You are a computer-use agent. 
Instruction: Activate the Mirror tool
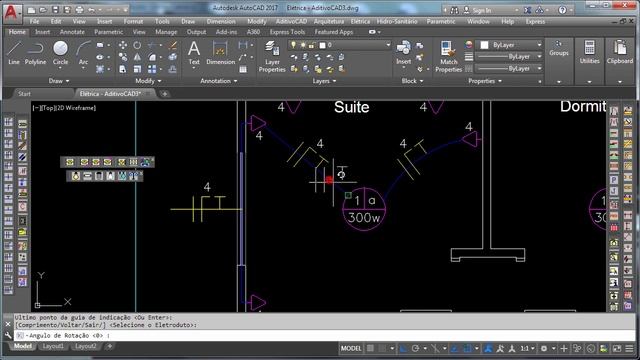(137, 57)
